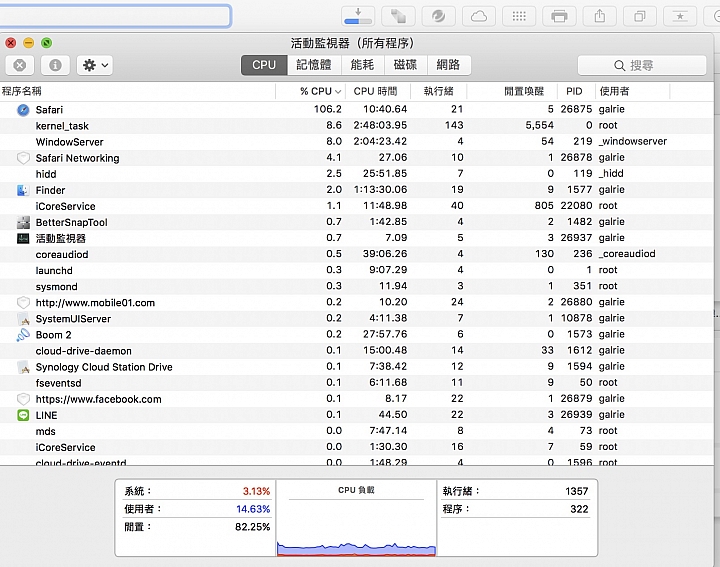
Task: Click the printer icon in Safari toolbar
Action: click(x=559, y=17)
